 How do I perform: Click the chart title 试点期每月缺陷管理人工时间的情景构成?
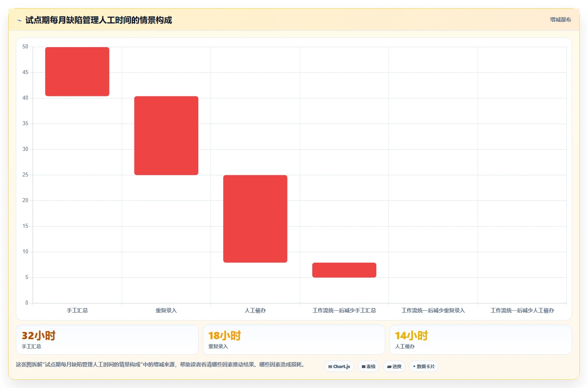tap(99, 20)
